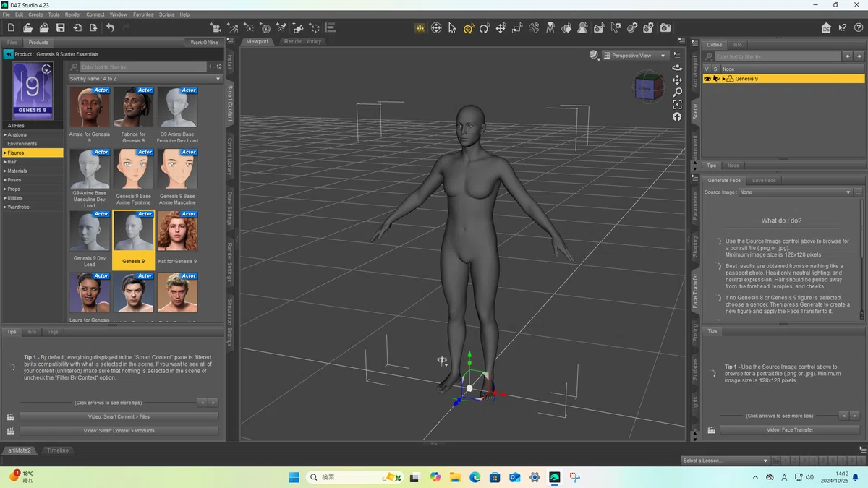Open the Help question mark icon

click(859, 28)
